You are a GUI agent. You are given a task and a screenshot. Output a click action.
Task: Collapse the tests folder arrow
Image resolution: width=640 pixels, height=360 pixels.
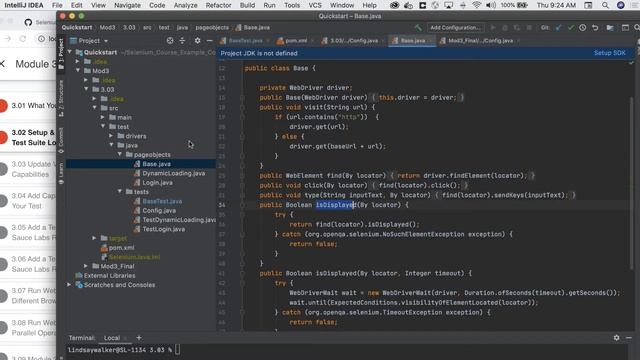point(120,191)
